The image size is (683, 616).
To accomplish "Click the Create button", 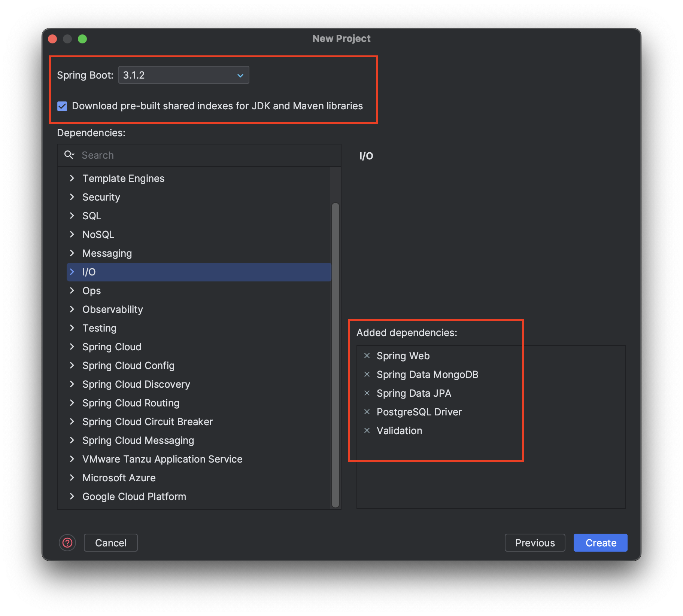I will tap(601, 543).
